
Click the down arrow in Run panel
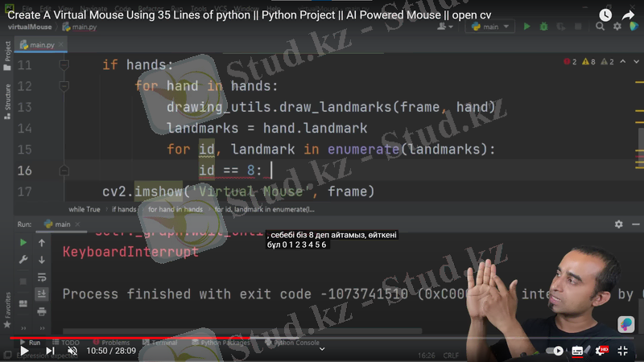pyautogui.click(x=42, y=260)
